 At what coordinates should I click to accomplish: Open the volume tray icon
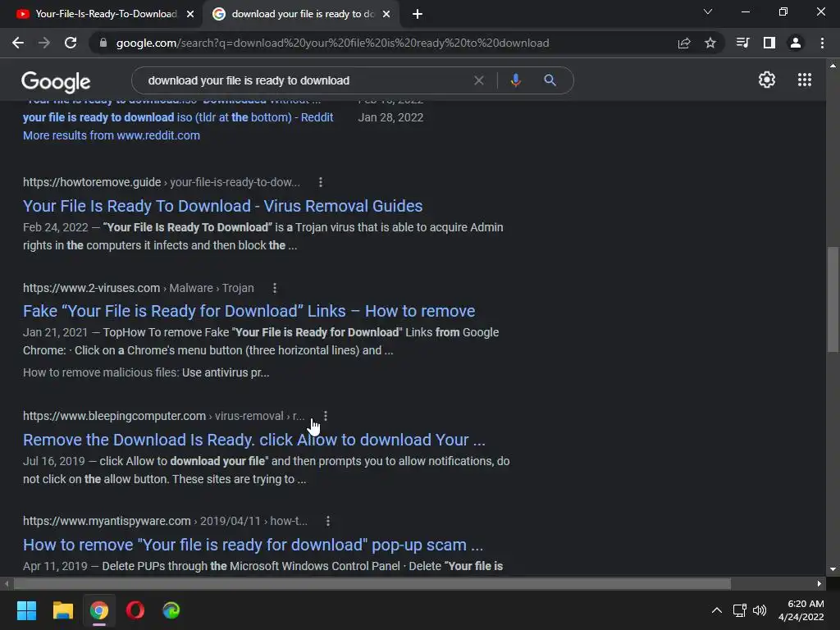click(759, 610)
